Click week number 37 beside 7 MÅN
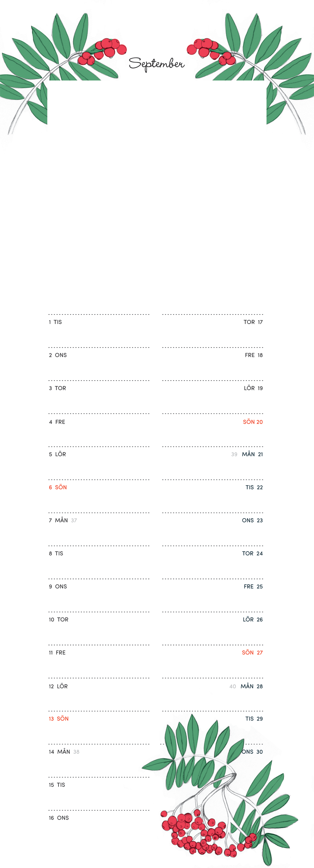The image size is (314, 868). [74, 520]
